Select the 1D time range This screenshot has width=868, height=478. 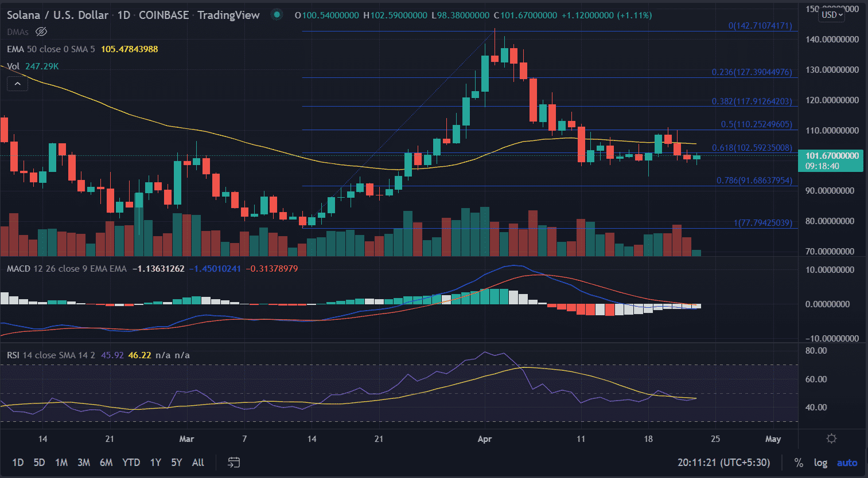[x=18, y=463]
